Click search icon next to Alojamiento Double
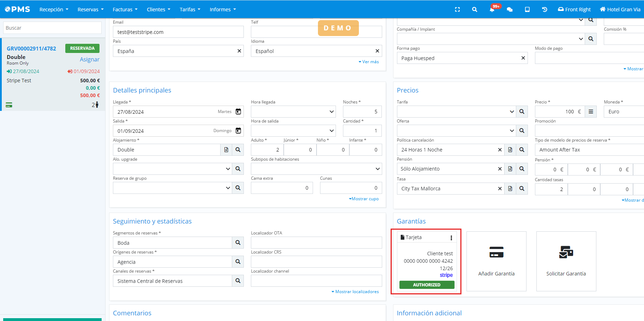The image size is (644, 321). (x=238, y=150)
